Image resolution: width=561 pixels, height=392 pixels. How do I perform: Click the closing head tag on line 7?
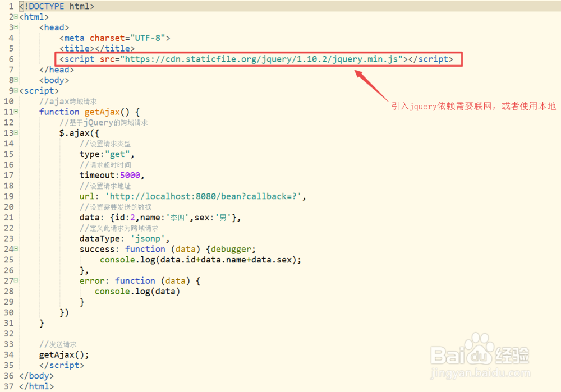click(x=57, y=70)
